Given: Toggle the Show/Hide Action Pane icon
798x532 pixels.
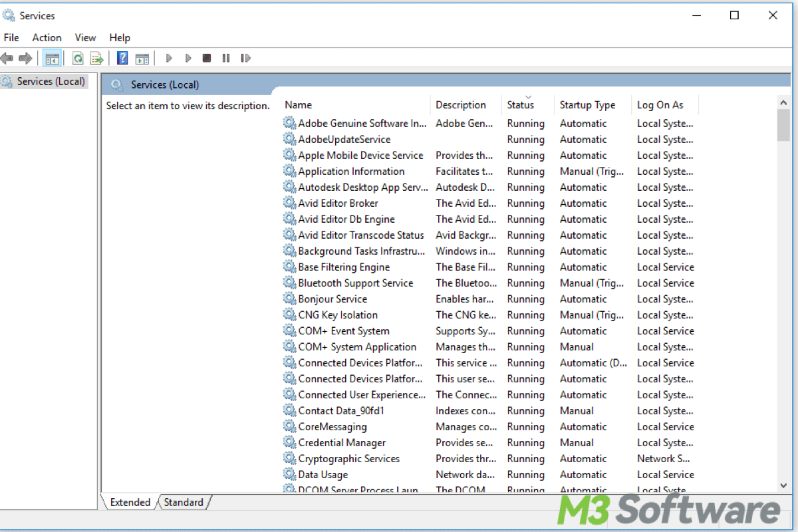Looking at the screenshot, I should 142,59.
